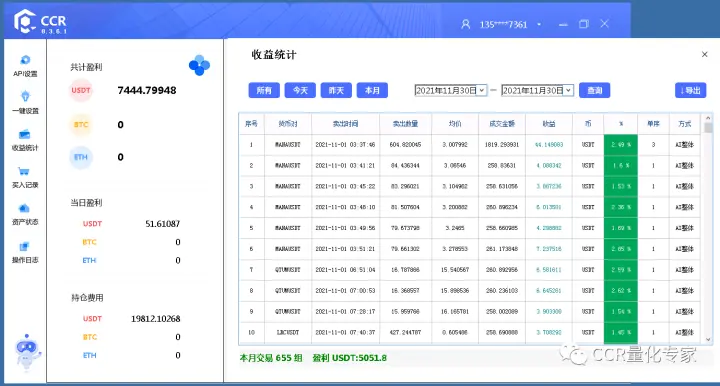Filter by 本月 button
Screen dimensions: 720x386
point(372,90)
